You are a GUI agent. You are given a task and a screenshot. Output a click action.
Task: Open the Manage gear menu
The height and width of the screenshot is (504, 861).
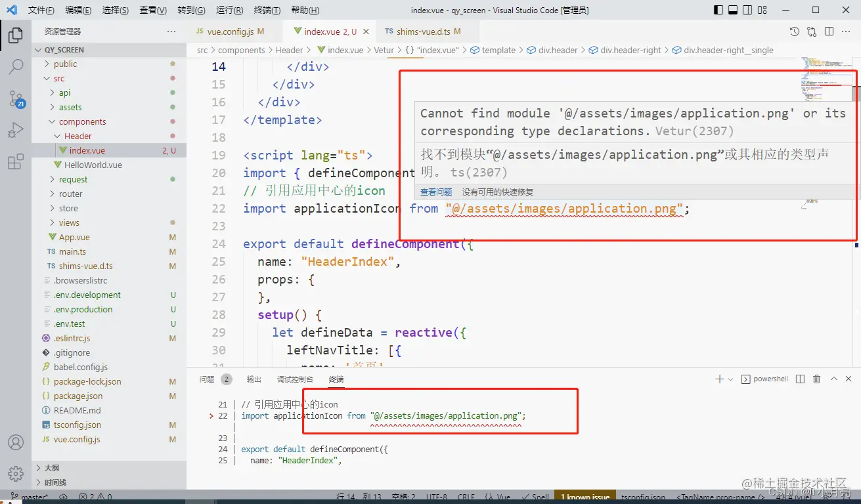pos(16,473)
